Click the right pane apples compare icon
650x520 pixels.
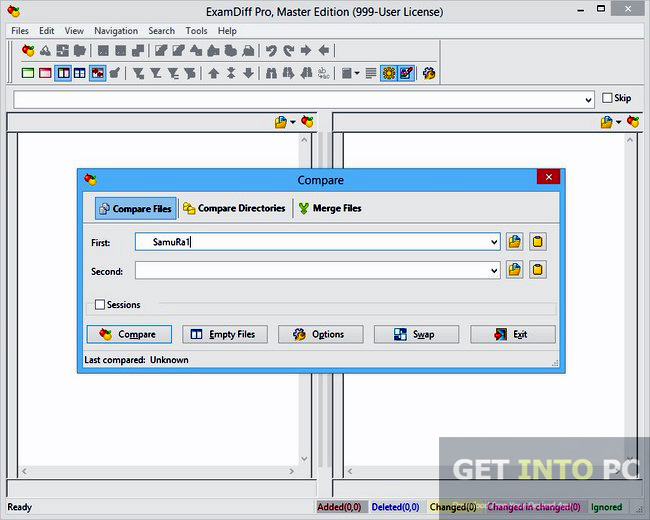tap(633, 122)
